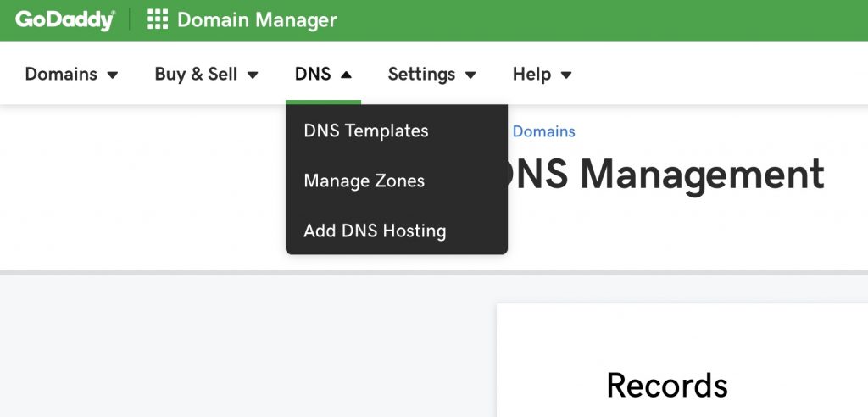Open the Buy & Sell menu
Screen dimensions: 868x417
pyautogui.click(x=207, y=75)
